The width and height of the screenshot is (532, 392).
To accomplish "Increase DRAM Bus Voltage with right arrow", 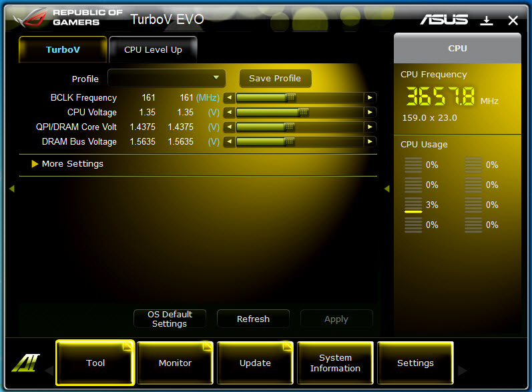I will (x=370, y=141).
